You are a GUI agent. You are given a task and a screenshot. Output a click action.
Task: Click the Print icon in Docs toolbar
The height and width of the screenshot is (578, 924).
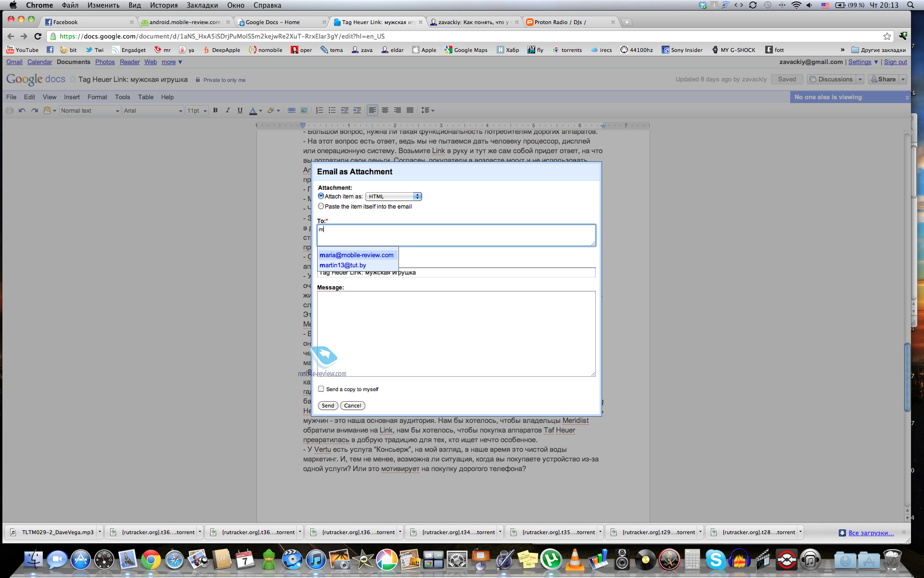[x=9, y=111]
